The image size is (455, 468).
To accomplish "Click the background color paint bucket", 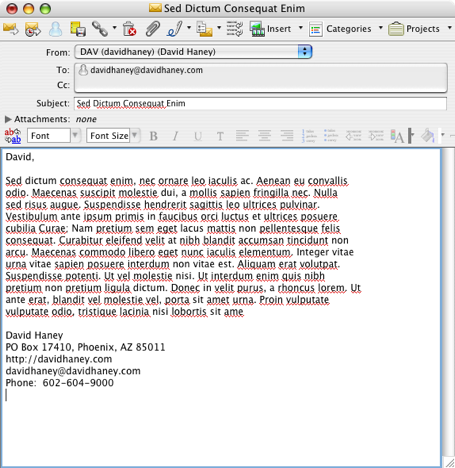I will tap(428, 136).
